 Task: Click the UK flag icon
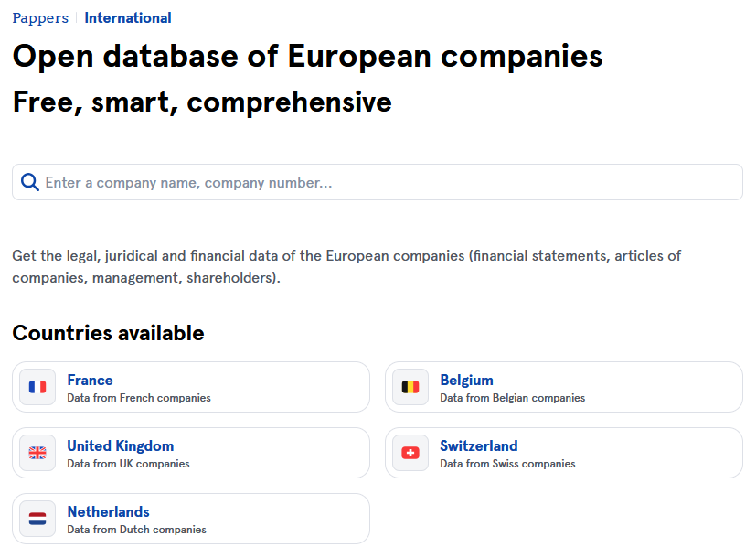(x=37, y=453)
